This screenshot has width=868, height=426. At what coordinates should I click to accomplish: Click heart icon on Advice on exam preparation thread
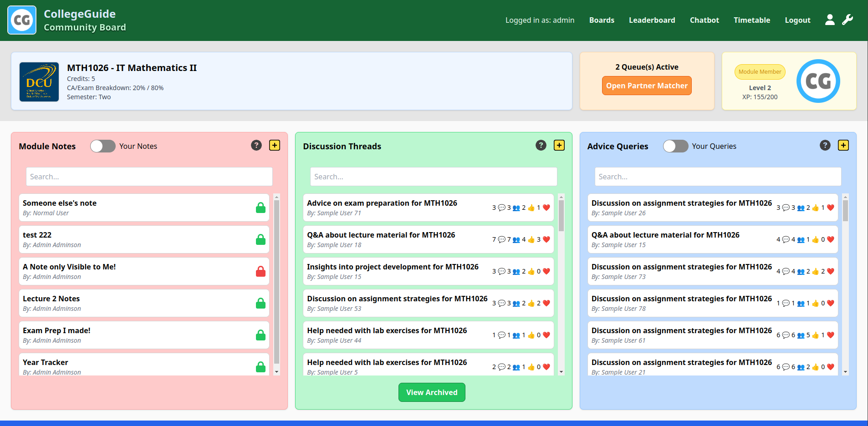pyautogui.click(x=546, y=208)
